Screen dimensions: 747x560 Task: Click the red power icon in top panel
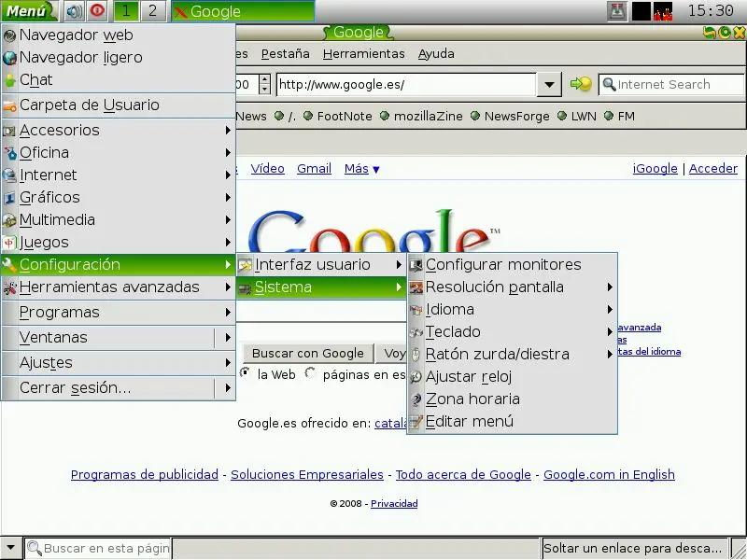97,11
